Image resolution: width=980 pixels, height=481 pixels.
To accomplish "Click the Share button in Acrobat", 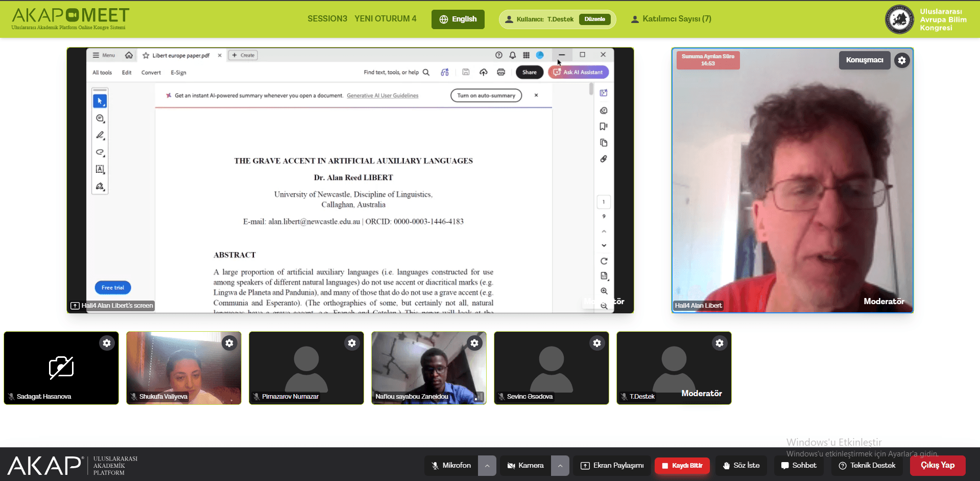I will pyautogui.click(x=530, y=72).
